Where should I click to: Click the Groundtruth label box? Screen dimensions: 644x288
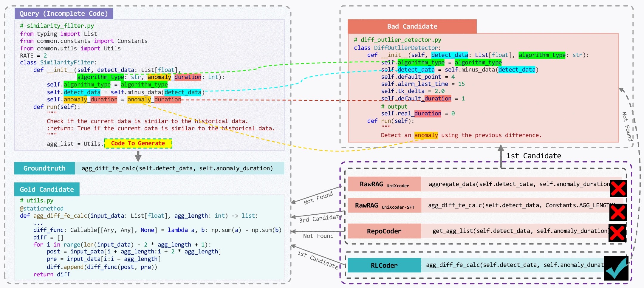point(44,168)
